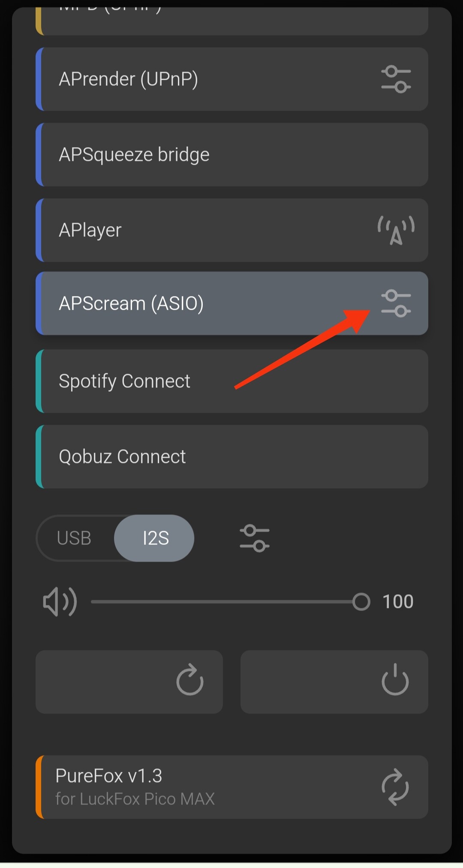Activate the APrender (UPnP) row

(232, 79)
